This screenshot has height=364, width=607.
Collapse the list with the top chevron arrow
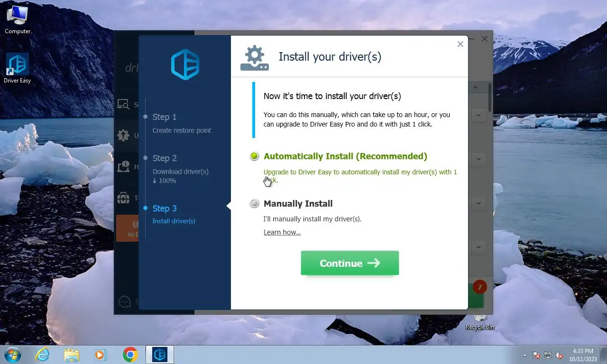476,87
